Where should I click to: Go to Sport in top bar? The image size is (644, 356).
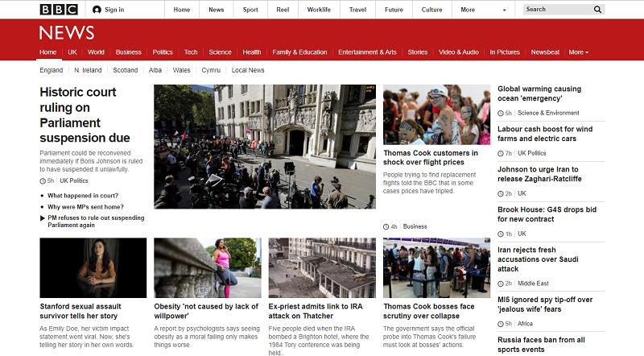250,10
